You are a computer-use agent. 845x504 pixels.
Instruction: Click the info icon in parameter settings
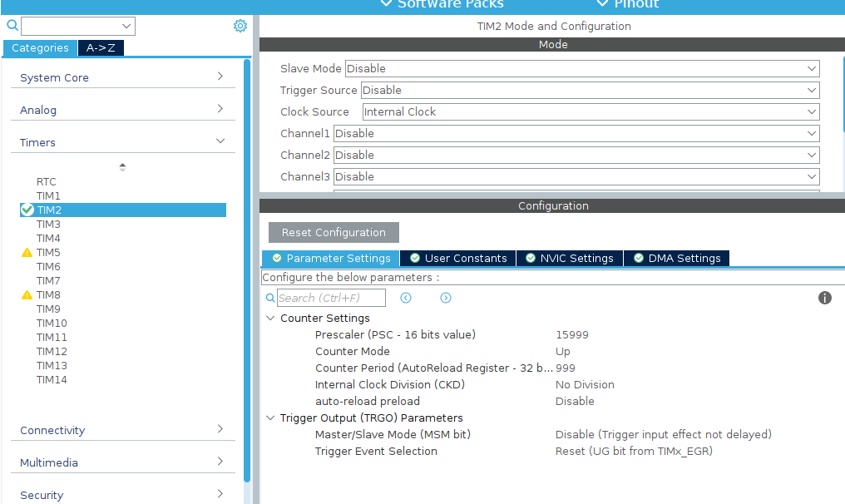(x=825, y=298)
